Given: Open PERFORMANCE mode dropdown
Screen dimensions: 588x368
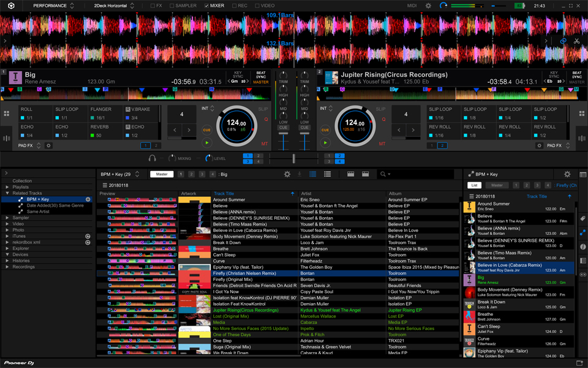Looking at the screenshot, I should [53, 6].
